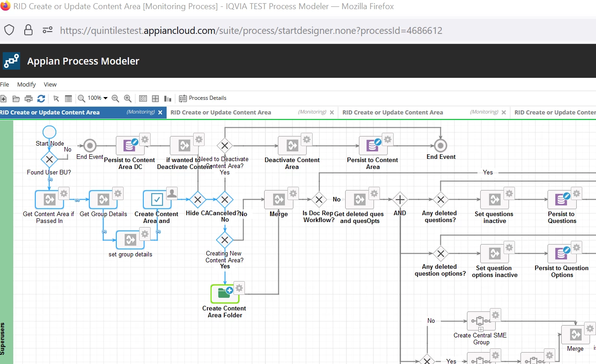Open Process Details

(203, 98)
